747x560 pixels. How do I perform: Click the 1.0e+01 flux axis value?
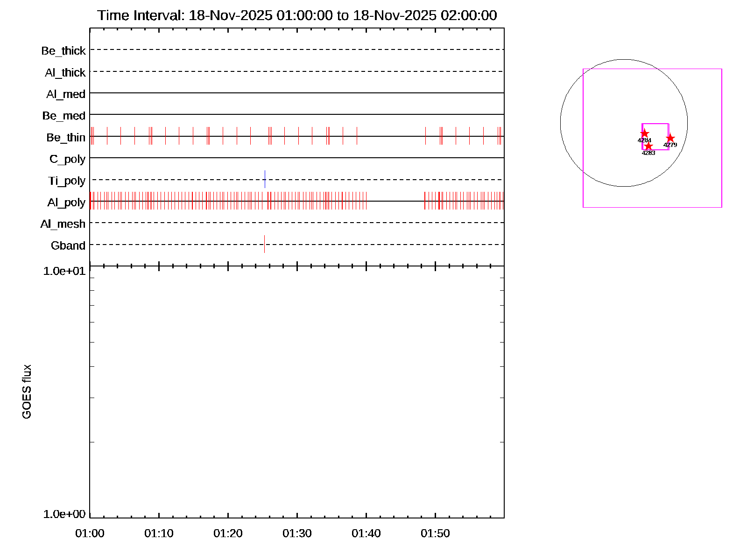tap(64, 271)
